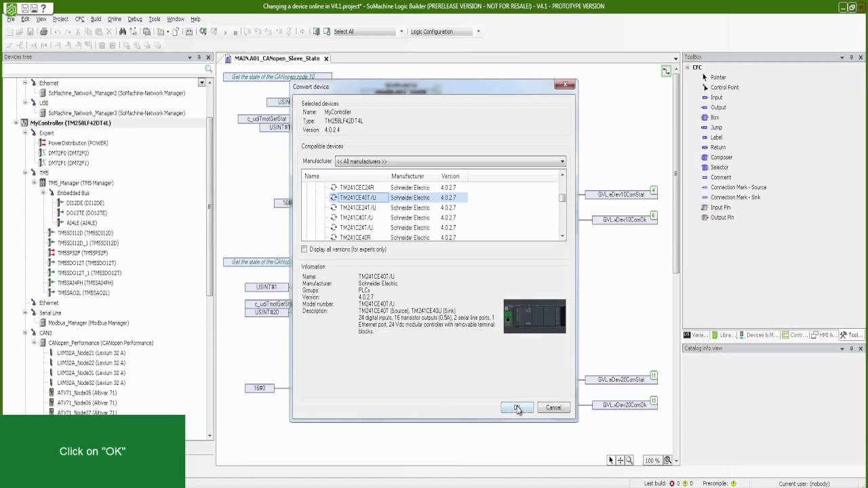Collapse MyController tree node
868x488 pixels.
coord(16,123)
